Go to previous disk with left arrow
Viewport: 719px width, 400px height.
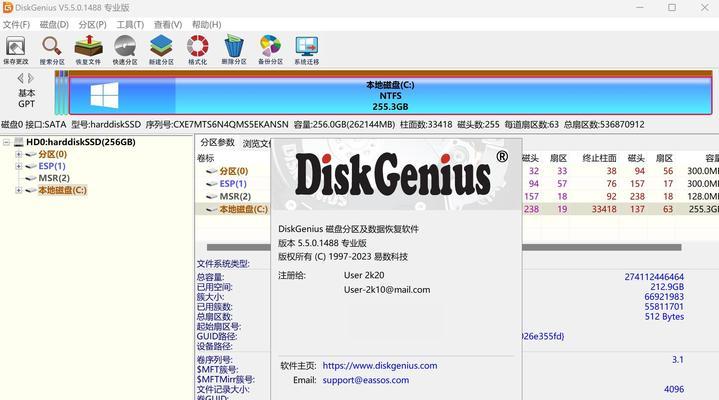(20, 78)
